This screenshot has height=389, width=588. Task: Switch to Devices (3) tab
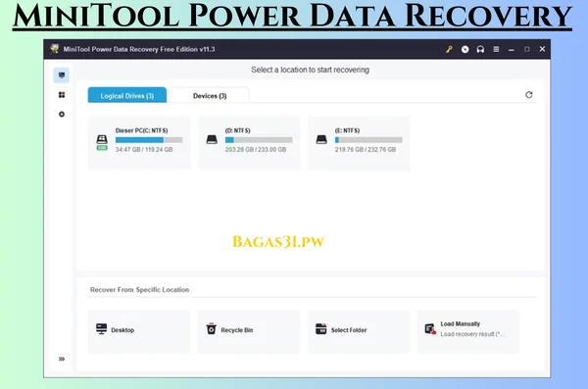tap(210, 95)
